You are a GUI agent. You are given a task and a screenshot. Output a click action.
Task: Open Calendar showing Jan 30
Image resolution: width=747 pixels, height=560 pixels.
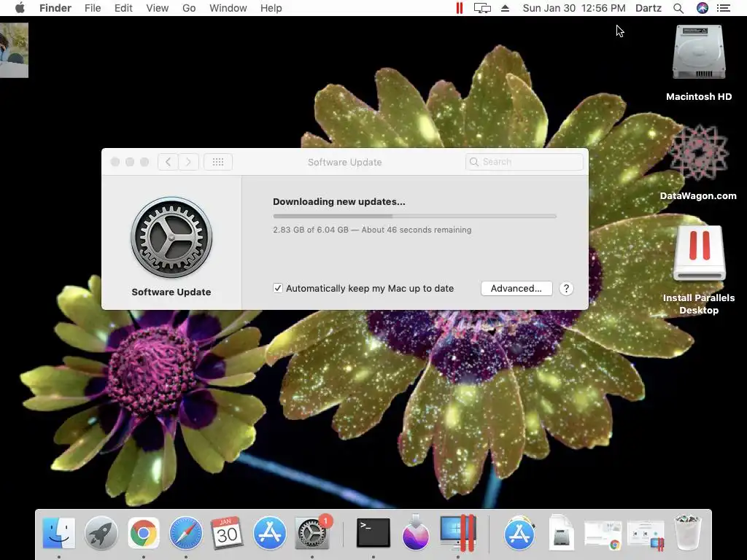pyautogui.click(x=227, y=533)
